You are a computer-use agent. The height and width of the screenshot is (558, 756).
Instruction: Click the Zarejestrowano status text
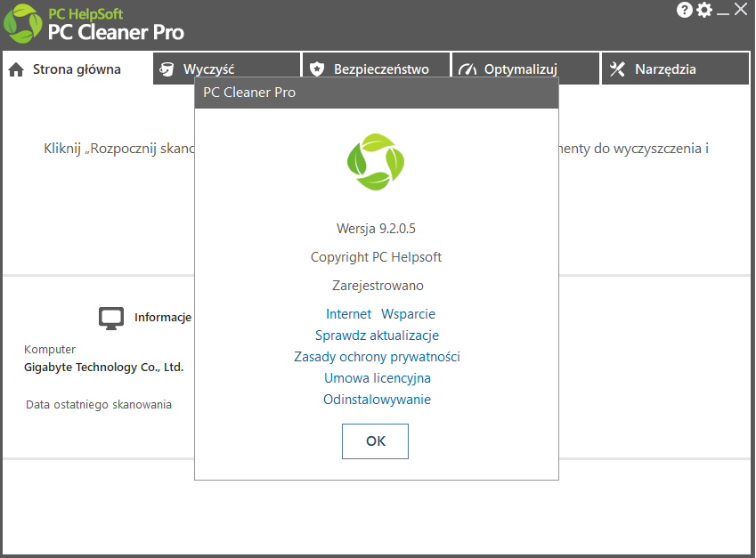coord(378,286)
